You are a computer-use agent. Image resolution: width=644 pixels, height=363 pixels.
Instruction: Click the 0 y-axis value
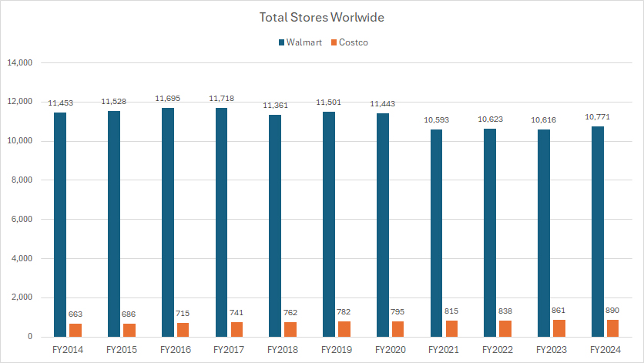[30, 337]
